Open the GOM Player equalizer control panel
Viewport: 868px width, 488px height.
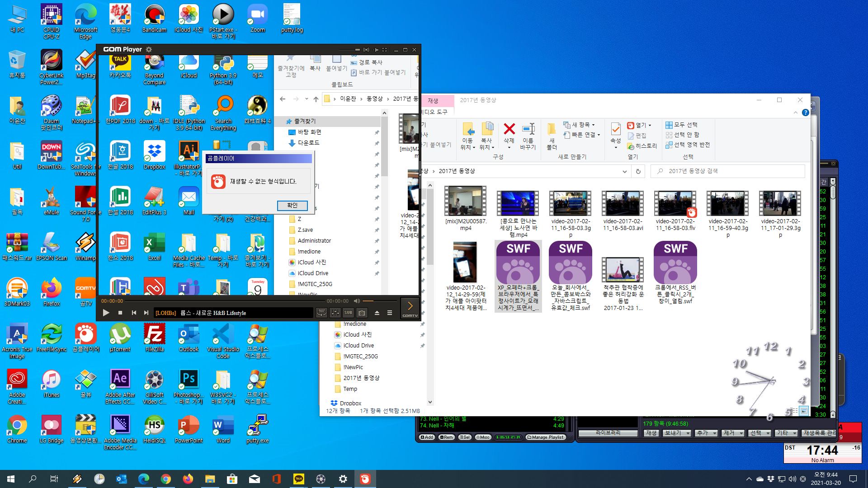point(335,312)
